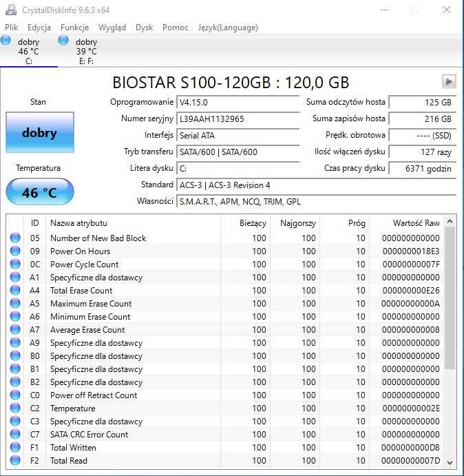The image size is (464, 476).
Task: Click the scroll up arrow of attribute list
Action: pyautogui.click(x=450, y=222)
